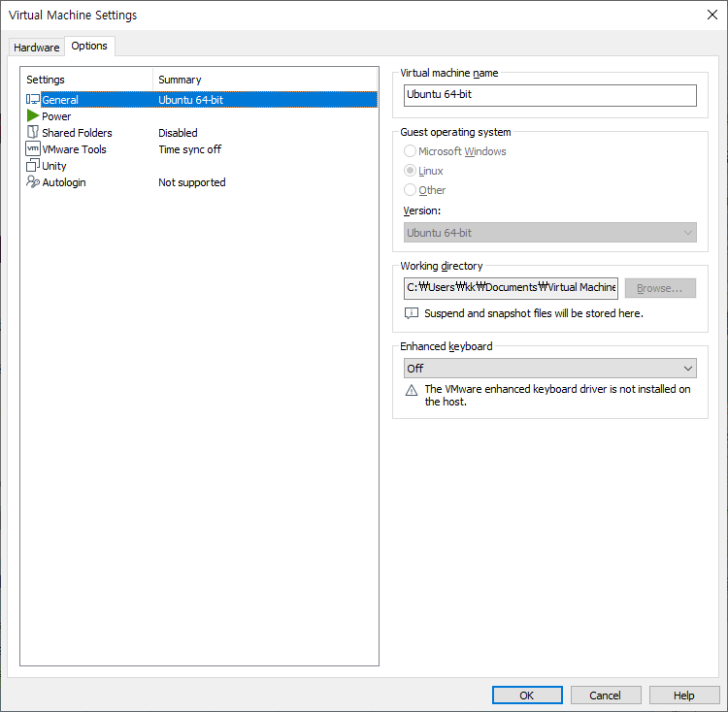Click the Working directory path field
The height and width of the screenshot is (712, 728).
511,288
